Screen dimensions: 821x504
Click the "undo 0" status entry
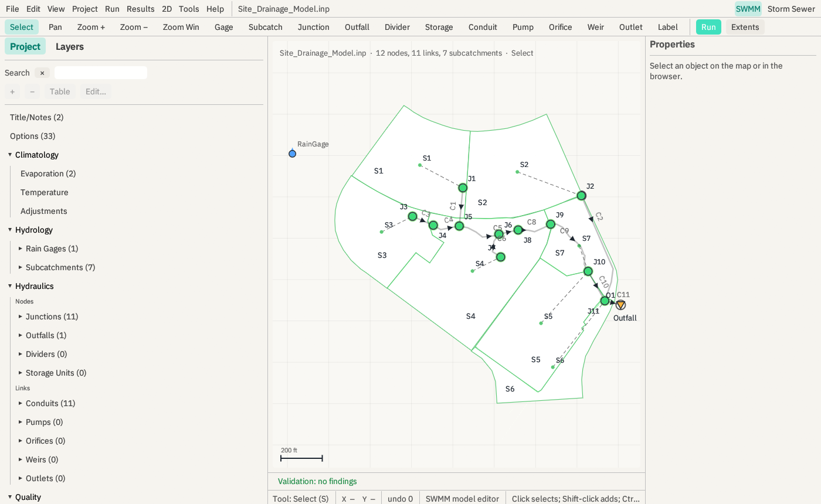coord(401,499)
